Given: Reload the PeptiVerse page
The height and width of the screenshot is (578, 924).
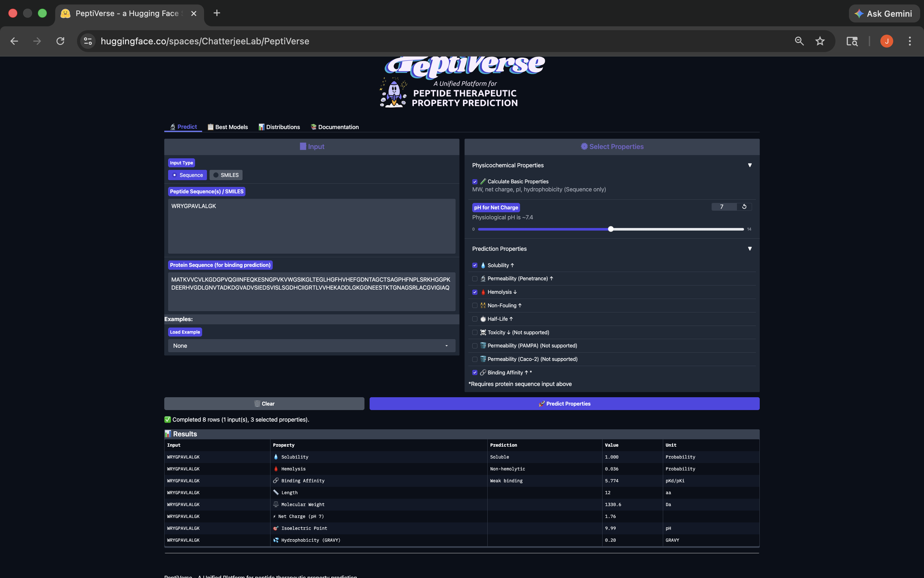Looking at the screenshot, I should click(x=60, y=41).
